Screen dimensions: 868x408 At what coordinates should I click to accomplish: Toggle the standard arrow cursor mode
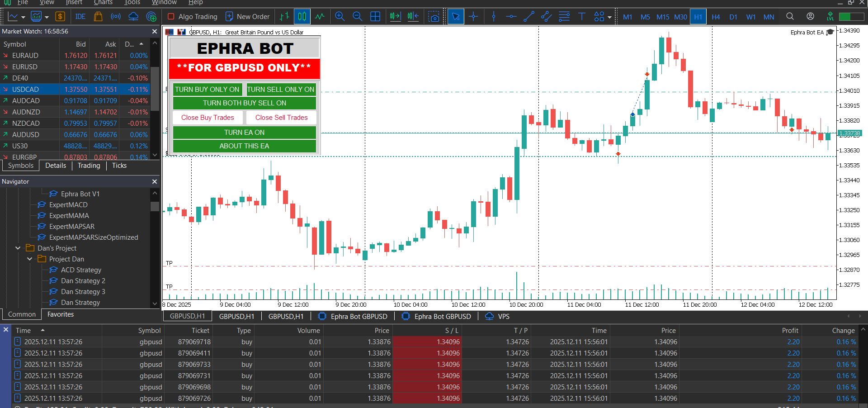(x=456, y=17)
